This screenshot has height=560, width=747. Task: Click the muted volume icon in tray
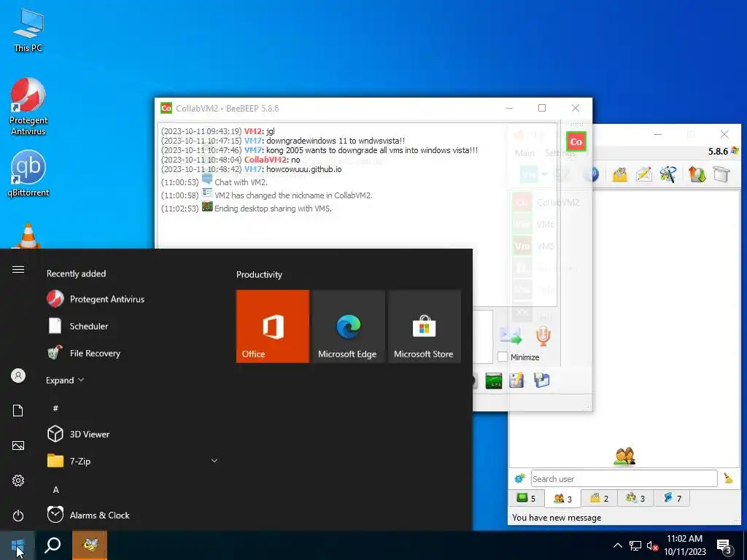pos(653,545)
